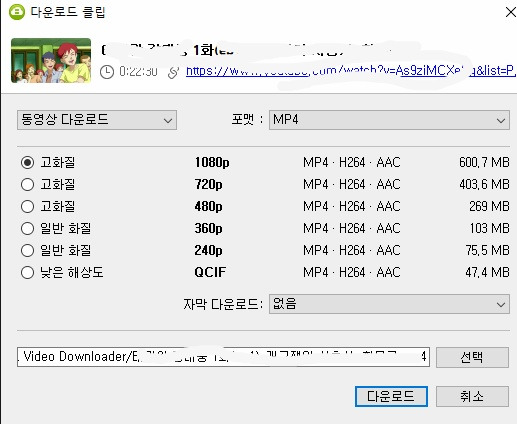517x424 pixels.
Task: Click the 취소 cancel button
Action: (x=472, y=396)
